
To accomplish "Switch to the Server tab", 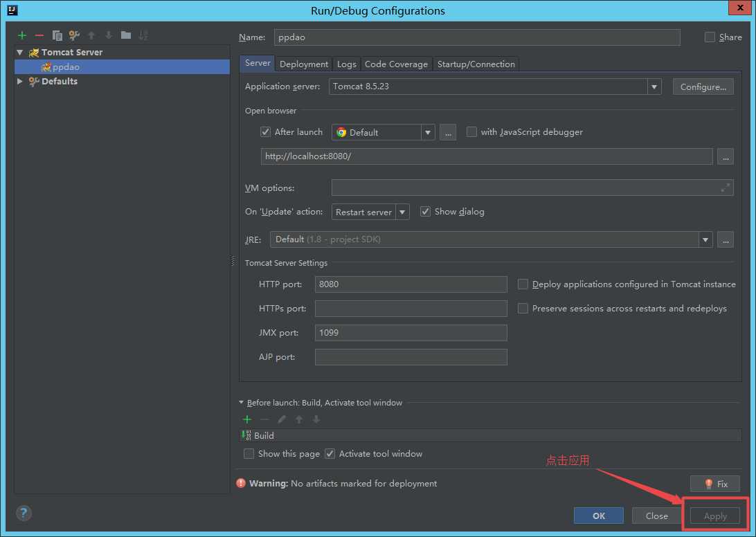I will (258, 63).
